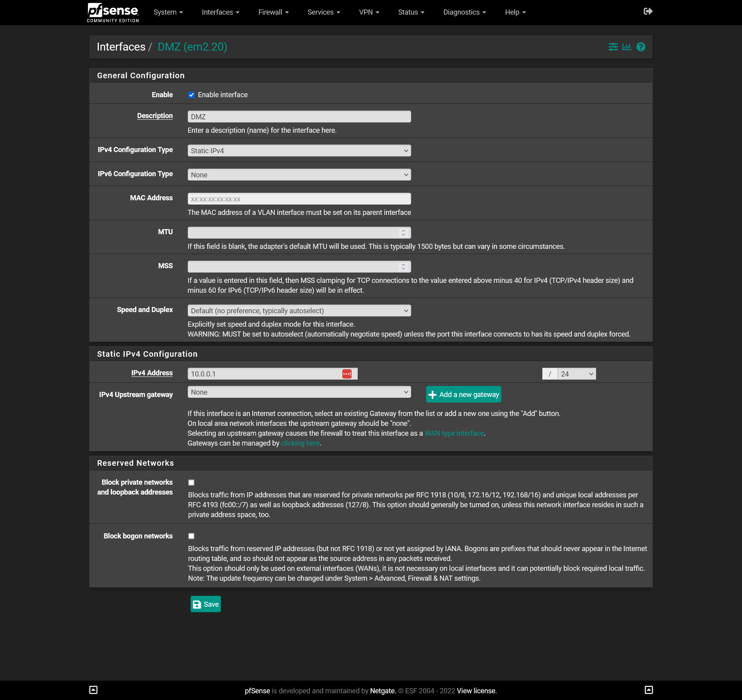Screen dimensions: 742x700
Task: Follow WAN type interface link
Action: click(454, 433)
